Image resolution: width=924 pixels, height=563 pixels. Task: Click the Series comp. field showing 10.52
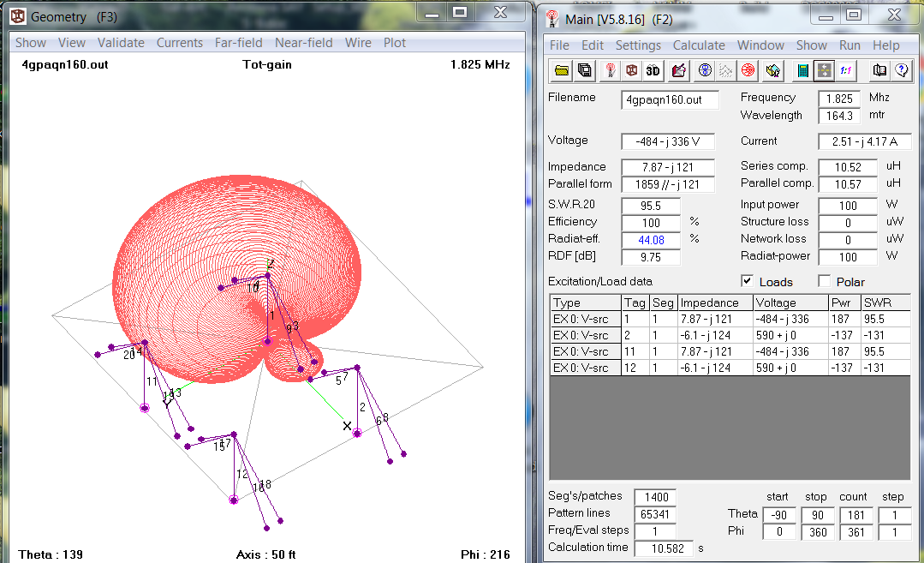(x=848, y=167)
